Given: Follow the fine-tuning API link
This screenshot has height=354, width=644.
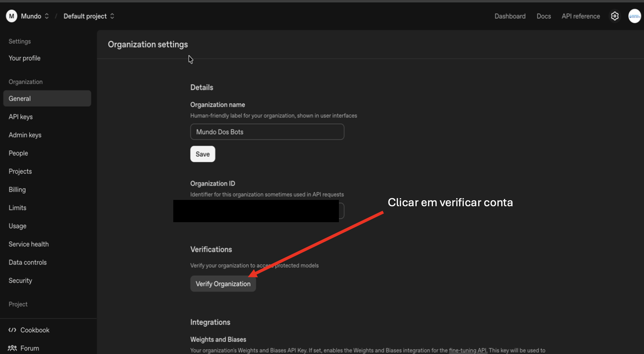Looking at the screenshot, I should [x=468, y=350].
